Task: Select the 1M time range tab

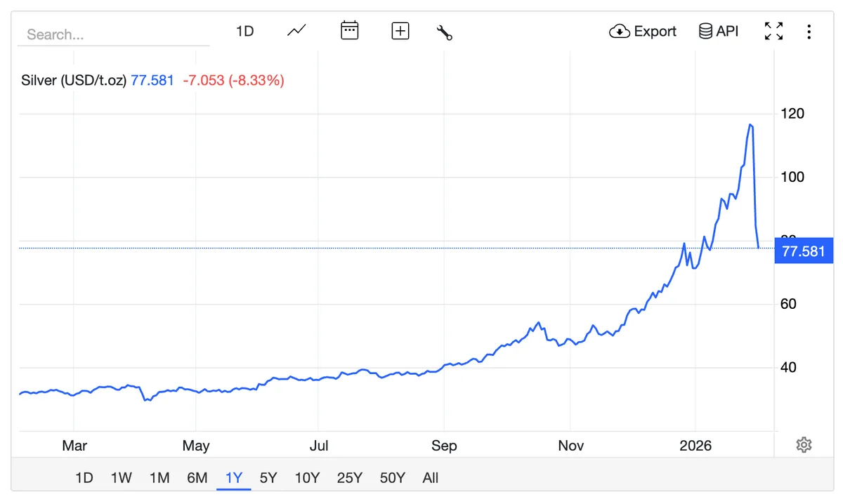Action: point(159,478)
